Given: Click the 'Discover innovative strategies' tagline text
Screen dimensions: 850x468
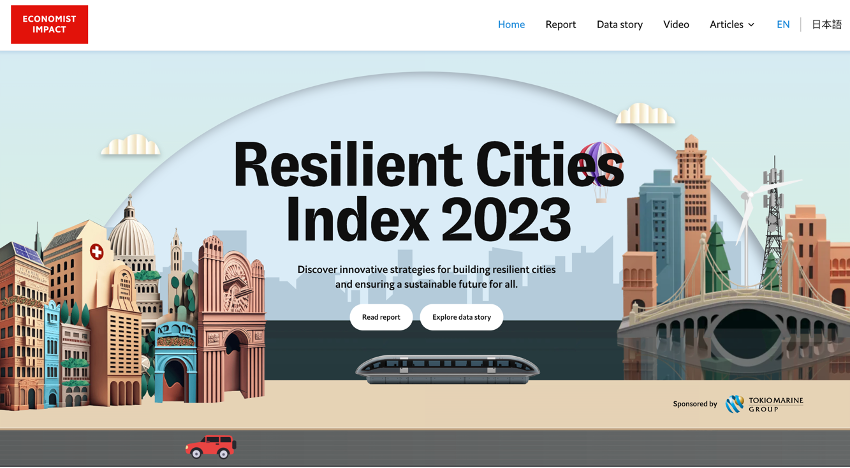Looking at the screenshot, I should (x=426, y=277).
